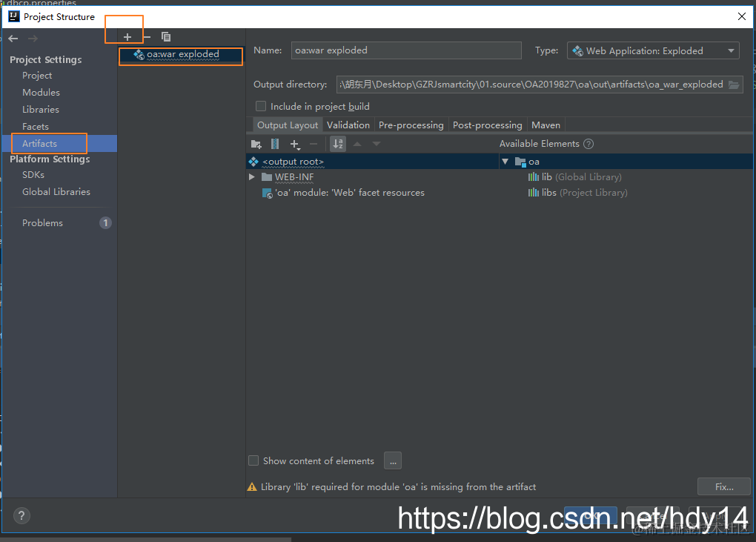This screenshot has height=542, width=756.
Task: Enable Include in project build
Action: pyautogui.click(x=261, y=106)
